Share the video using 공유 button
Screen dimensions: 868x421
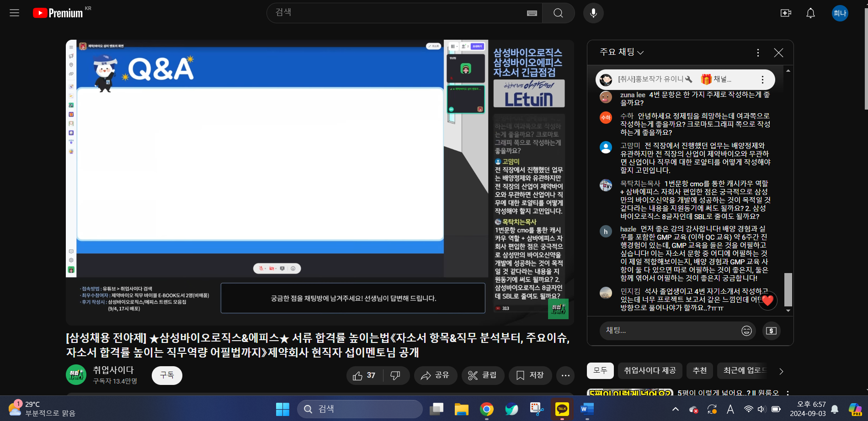[436, 375]
